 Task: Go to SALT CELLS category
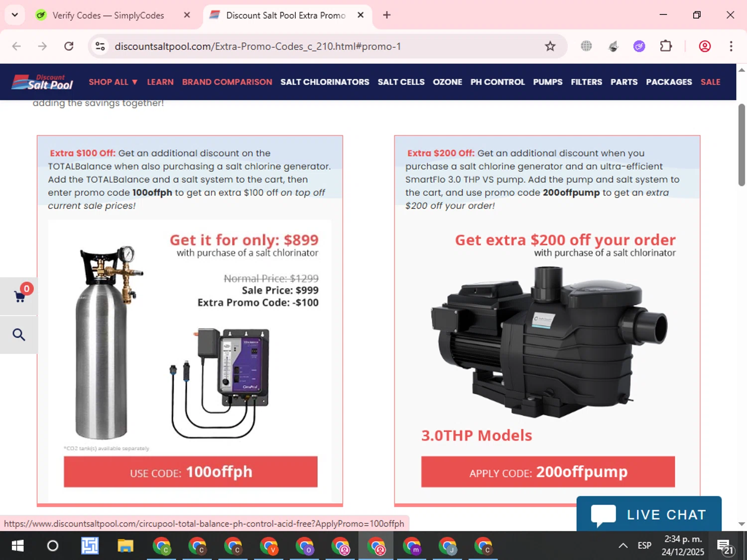click(x=401, y=82)
